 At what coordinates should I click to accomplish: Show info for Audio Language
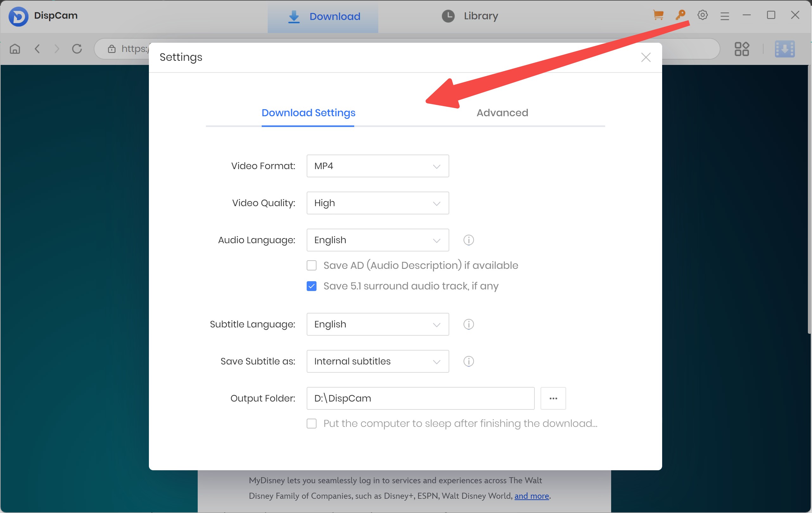point(468,240)
